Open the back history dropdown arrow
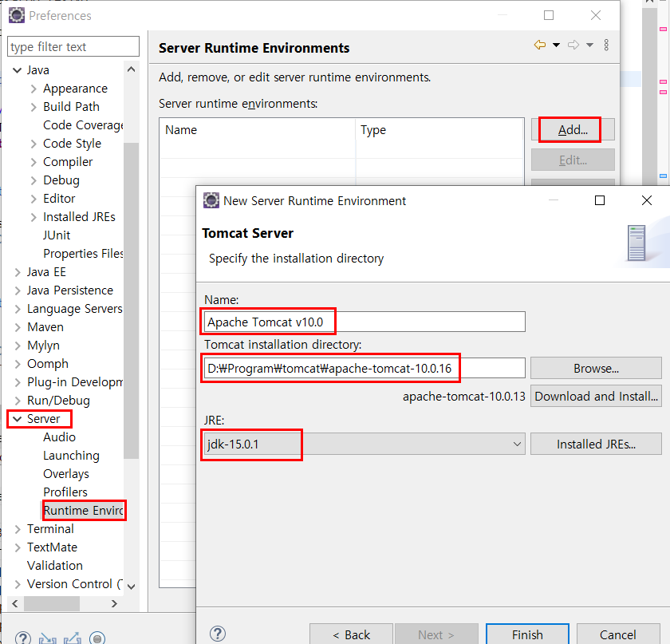Viewport: 670px width, 644px height. tap(557, 45)
